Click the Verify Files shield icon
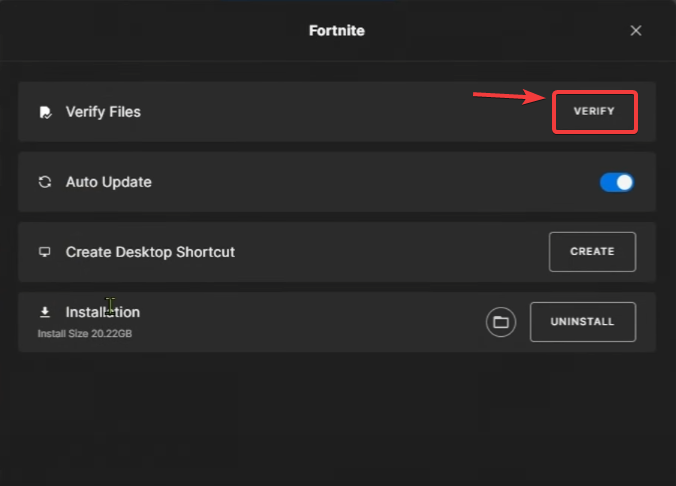 click(x=44, y=113)
